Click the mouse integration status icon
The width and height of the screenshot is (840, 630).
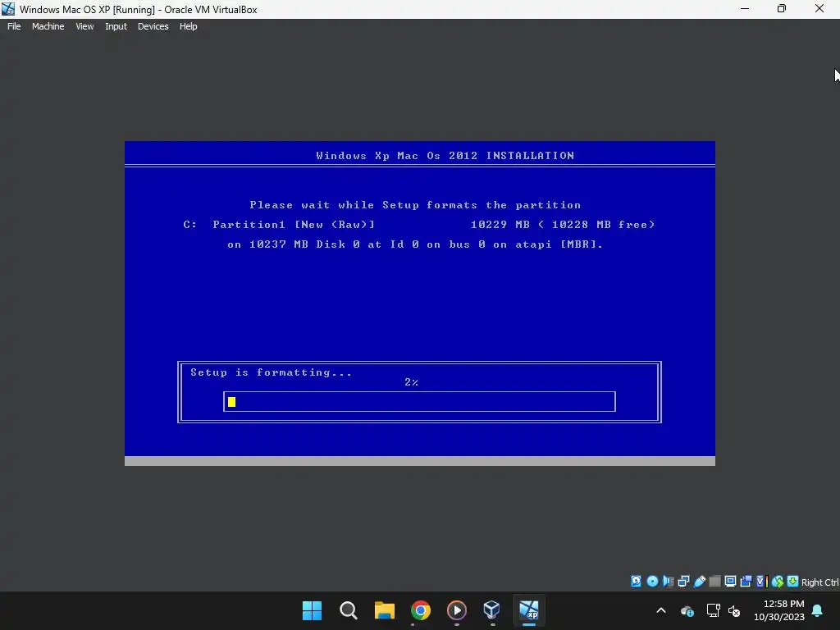click(x=778, y=582)
